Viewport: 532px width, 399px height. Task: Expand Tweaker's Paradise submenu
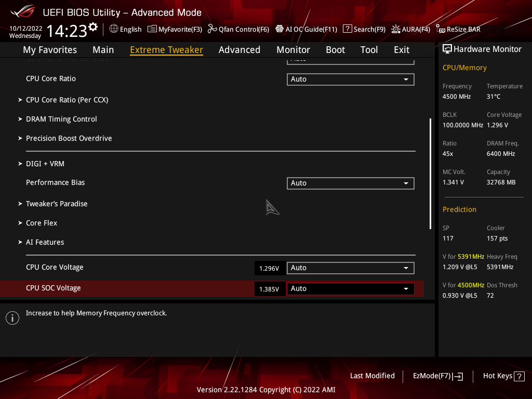coord(57,204)
